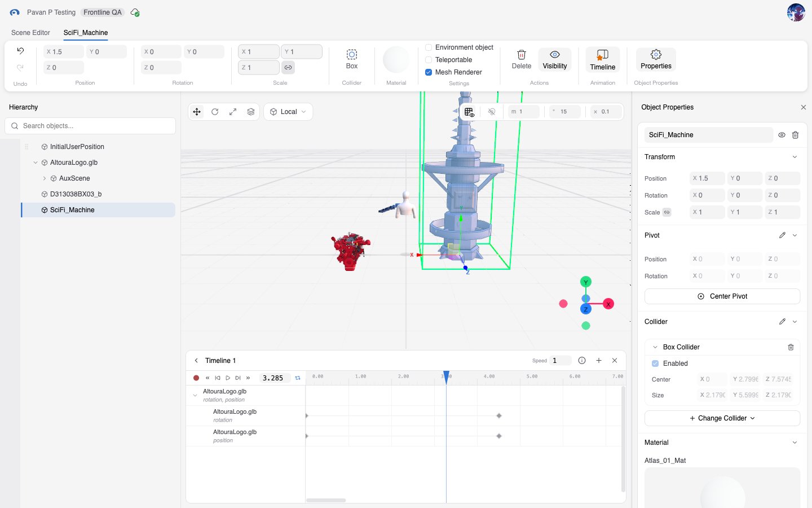Screen dimensions: 812x508
Task: Click the cloud sync status icon
Action: pyautogui.click(x=135, y=12)
